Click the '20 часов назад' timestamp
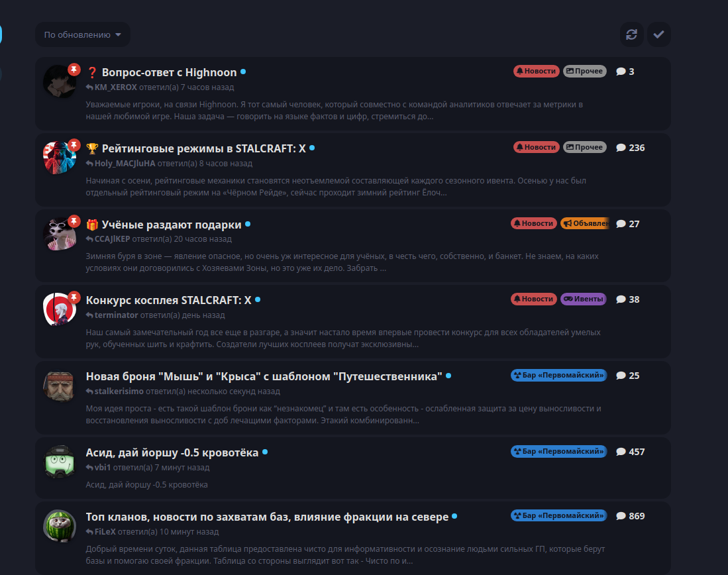728x575 pixels. [203, 239]
